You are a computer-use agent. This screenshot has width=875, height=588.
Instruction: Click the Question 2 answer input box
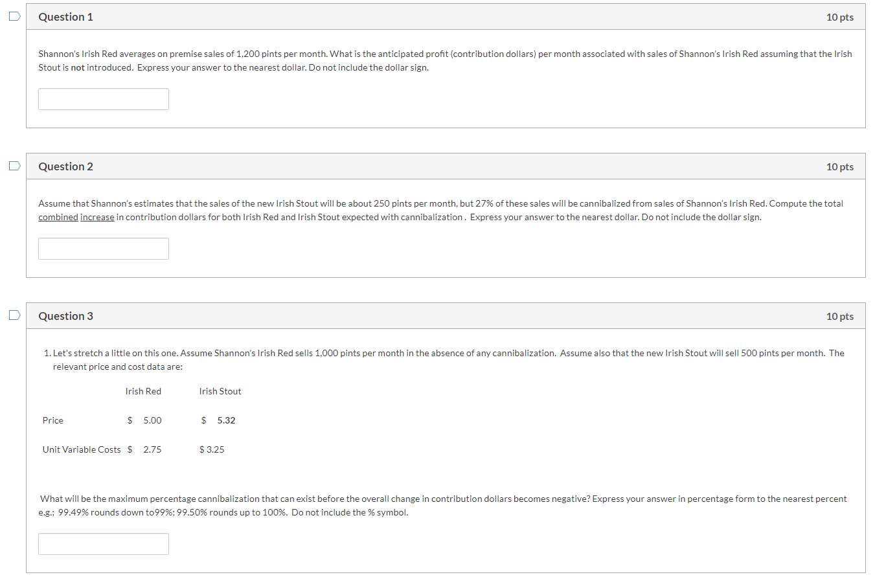[104, 249]
